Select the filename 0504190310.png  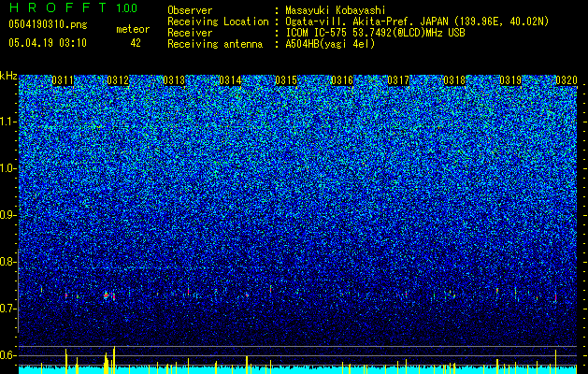pos(48,25)
